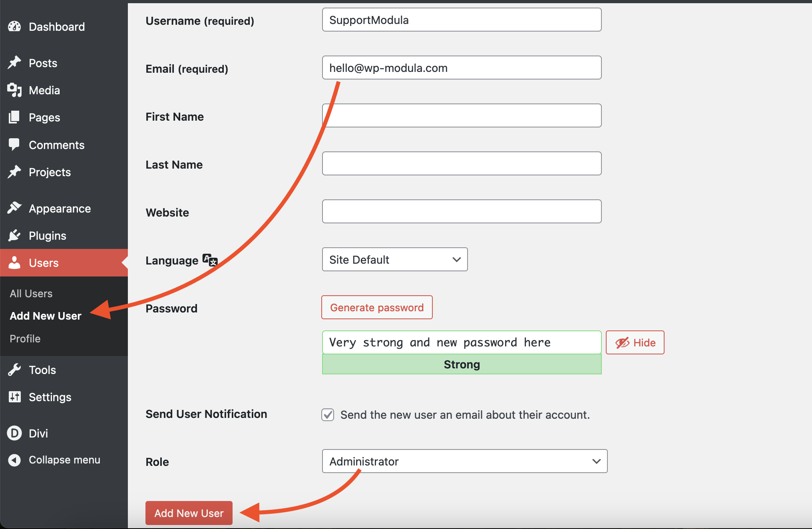Open Media via its camera-music icon
This screenshot has height=529, width=812.
click(14, 90)
